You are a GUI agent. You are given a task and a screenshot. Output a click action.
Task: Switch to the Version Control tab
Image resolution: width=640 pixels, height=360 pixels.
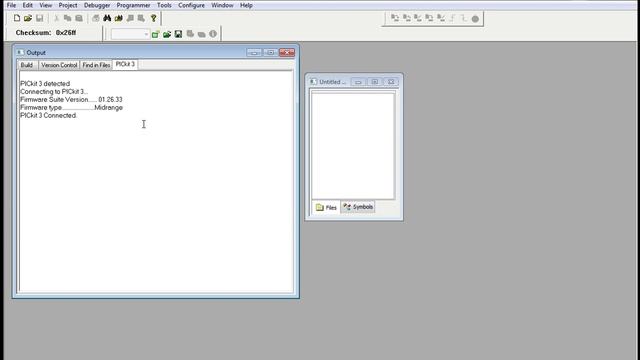59,65
